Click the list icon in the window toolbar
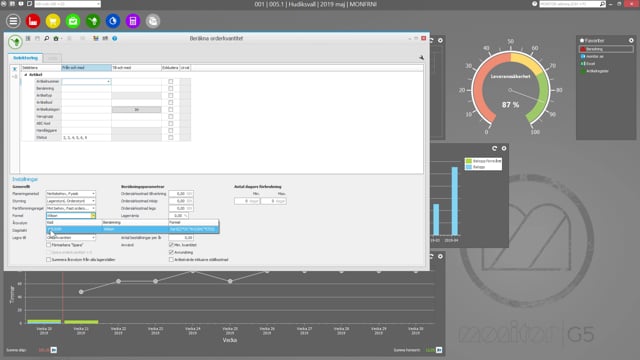This screenshot has height=360, width=640. 28,38
